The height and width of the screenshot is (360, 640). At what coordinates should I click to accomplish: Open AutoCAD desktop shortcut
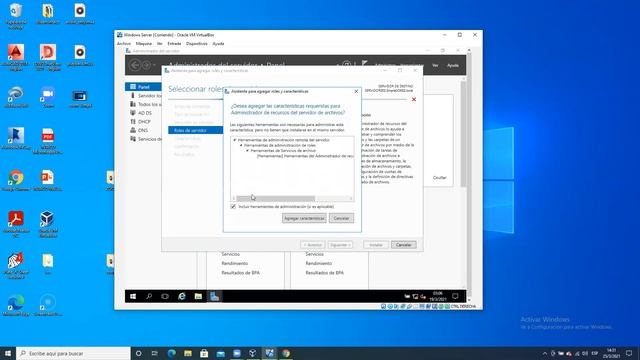pyautogui.click(x=16, y=58)
